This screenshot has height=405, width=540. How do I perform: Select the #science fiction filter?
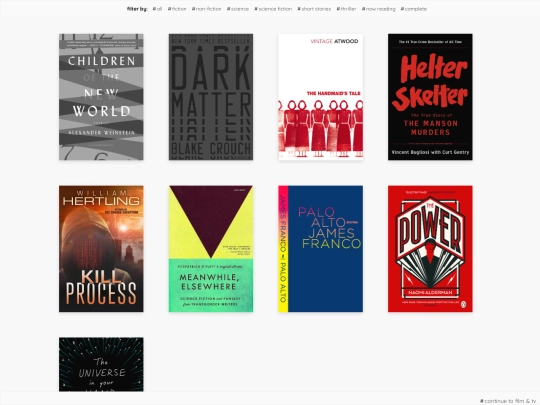tap(273, 9)
